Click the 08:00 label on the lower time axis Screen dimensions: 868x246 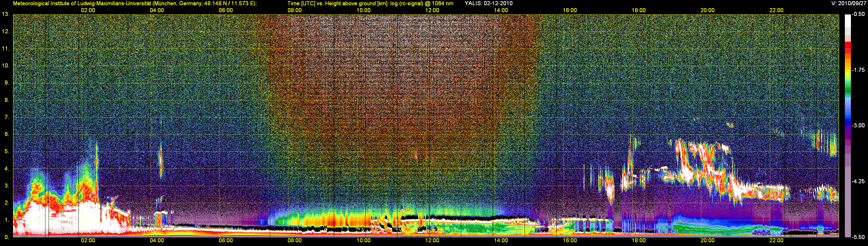coord(295,241)
